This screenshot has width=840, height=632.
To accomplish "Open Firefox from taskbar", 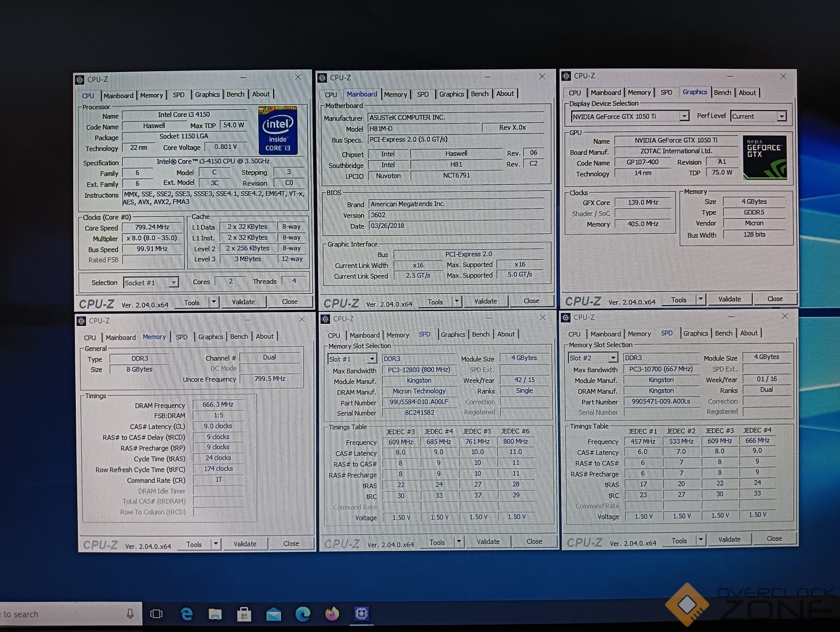I will pyautogui.click(x=331, y=614).
